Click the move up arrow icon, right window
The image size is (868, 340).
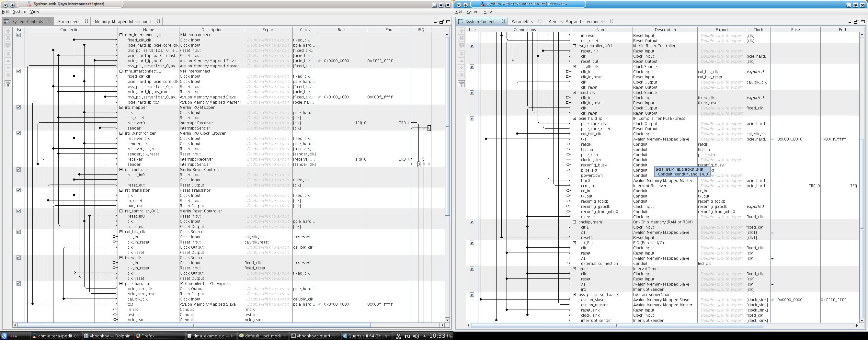(x=462, y=61)
